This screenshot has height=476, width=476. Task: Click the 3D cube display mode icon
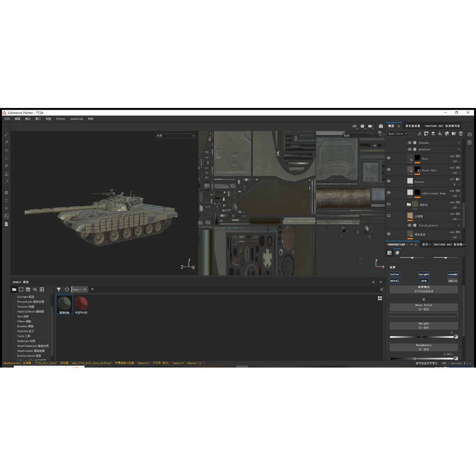coord(362,126)
